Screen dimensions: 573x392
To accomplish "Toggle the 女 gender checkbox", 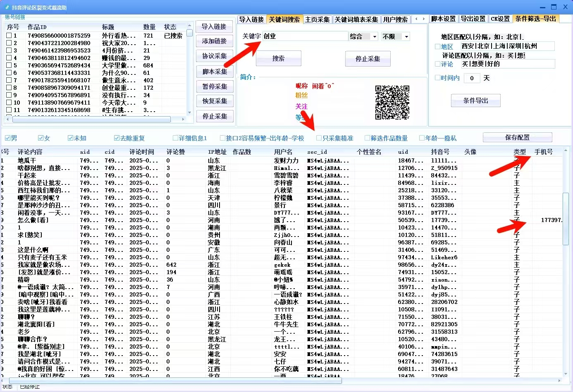I will pos(41,138).
